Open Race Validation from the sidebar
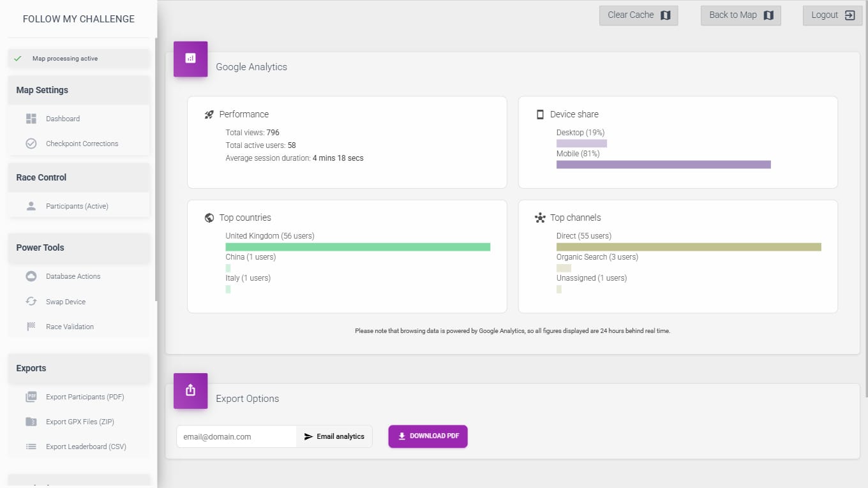This screenshot has height=488, width=868. [x=70, y=327]
